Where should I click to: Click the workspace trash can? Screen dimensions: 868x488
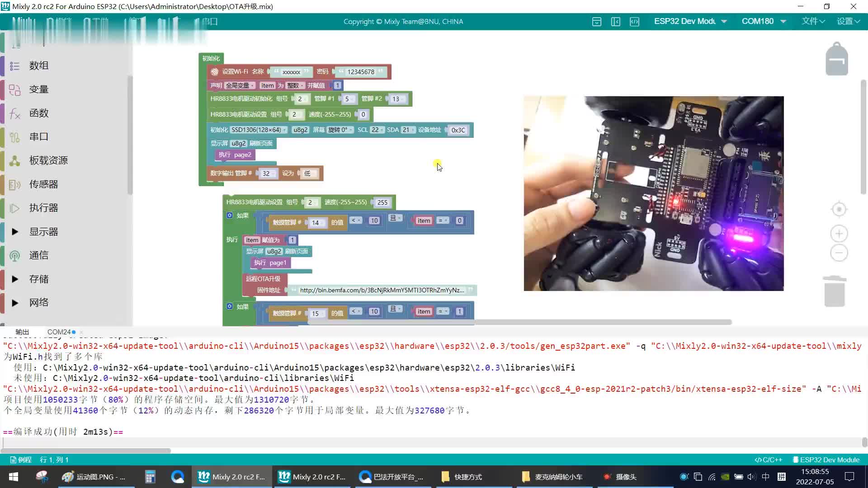click(835, 291)
